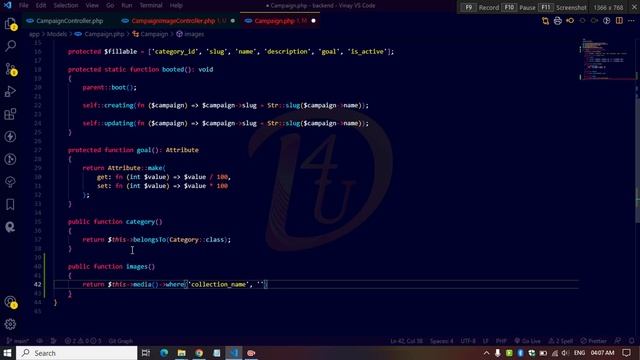Click the VS Code logo in title bar
Screen dimensions: 640x360
point(7,5)
